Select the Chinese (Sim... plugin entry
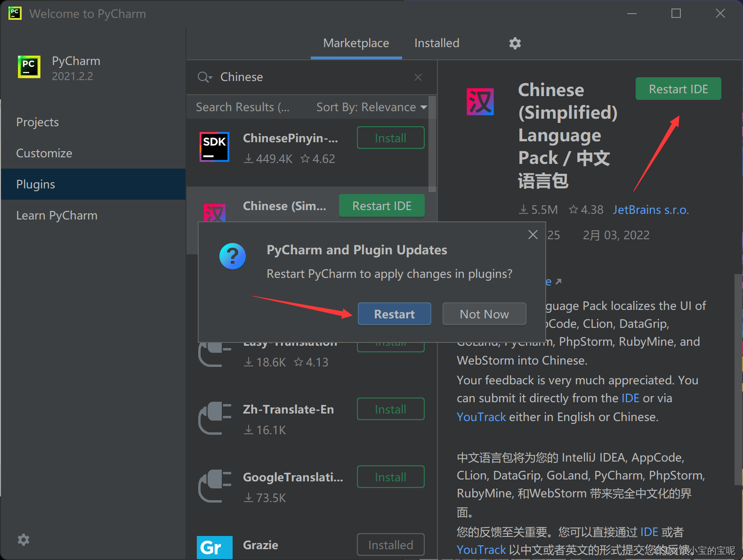743x560 pixels. (284, 206)
